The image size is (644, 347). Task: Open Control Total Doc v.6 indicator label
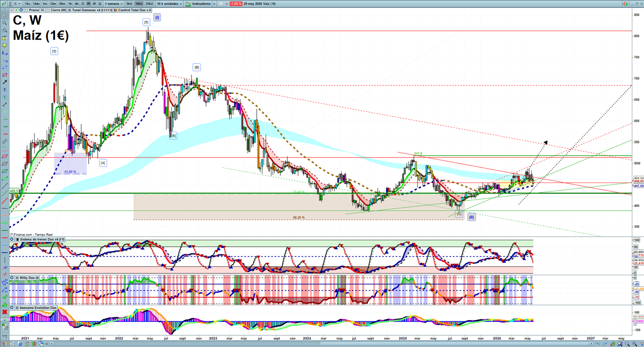[134, 10]
